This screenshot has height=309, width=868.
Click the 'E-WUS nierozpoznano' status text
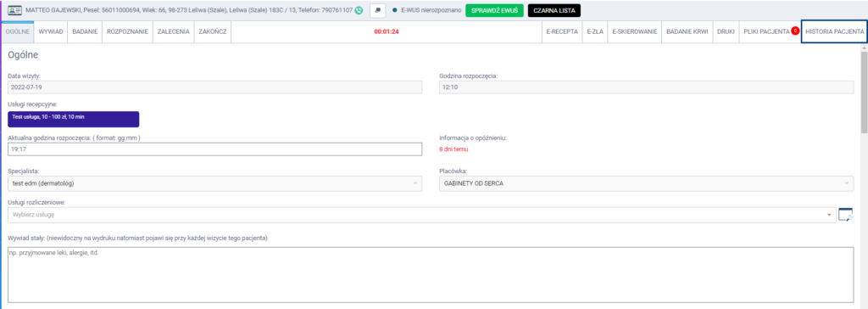tap(431, 10)
